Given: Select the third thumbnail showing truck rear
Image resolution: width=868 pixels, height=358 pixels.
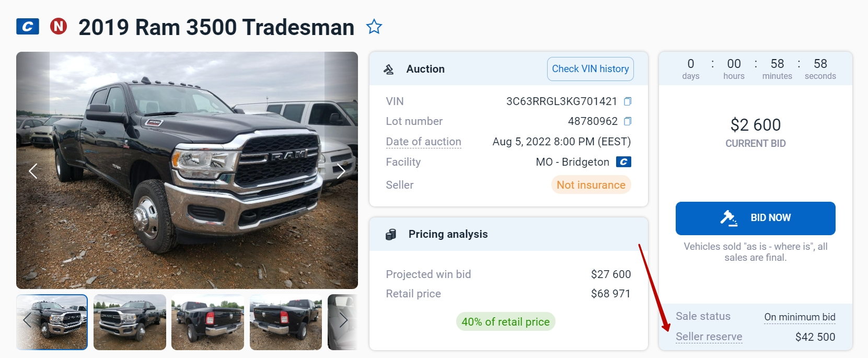Looking at the screenshot, I should pyautogui.click(x=207, y=322).
